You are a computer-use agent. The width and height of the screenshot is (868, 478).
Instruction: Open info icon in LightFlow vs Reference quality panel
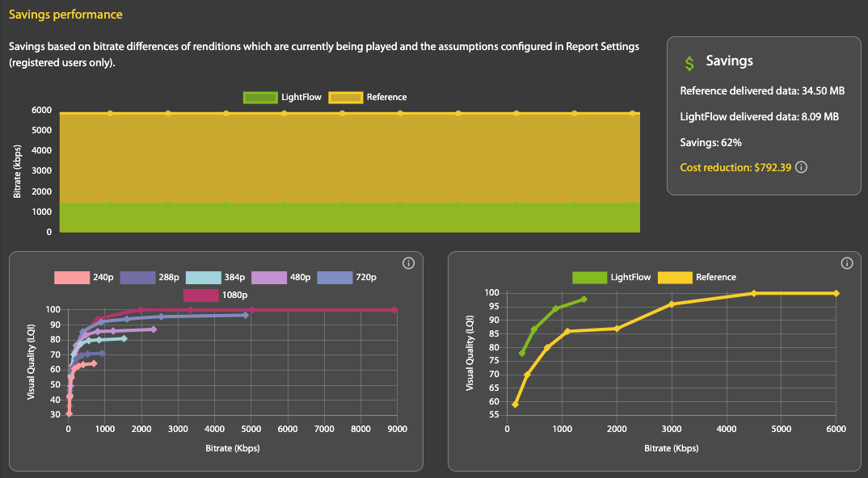click(846, 263)
